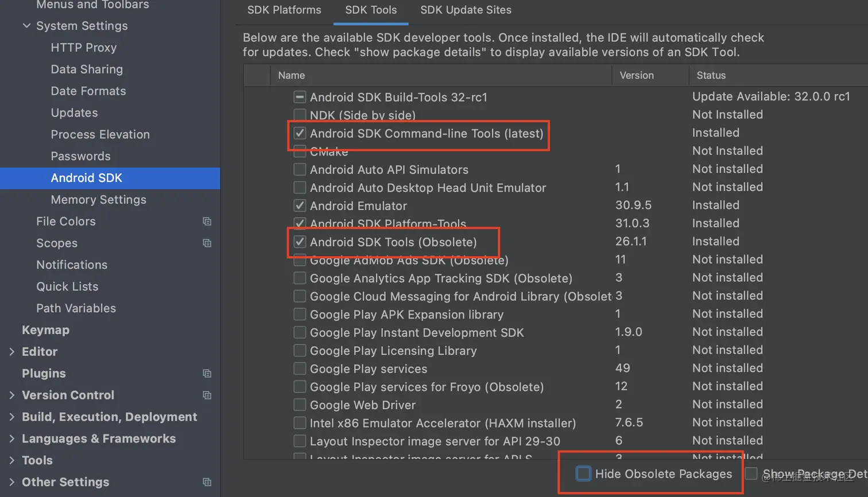
Task: Open Memory Settings in the sidebar
Action: [98, 200]
